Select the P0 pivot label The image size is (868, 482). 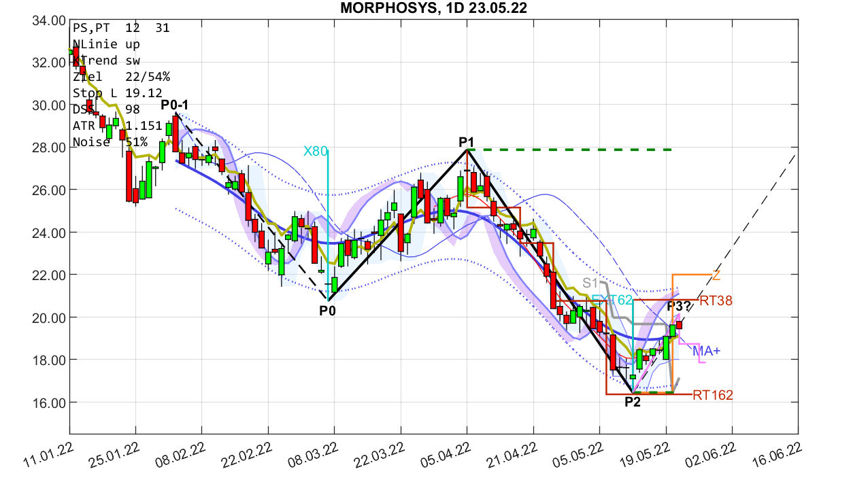[328, 311]
